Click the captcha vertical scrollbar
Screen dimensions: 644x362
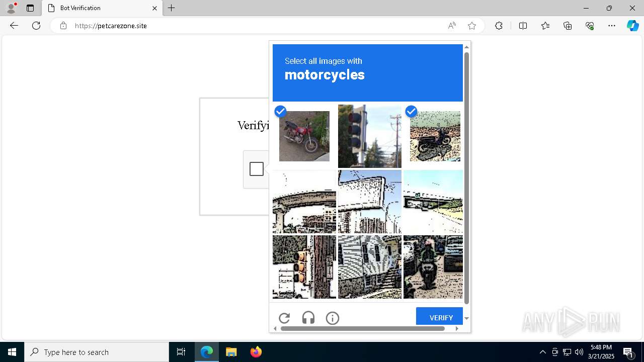click(466, 178)
